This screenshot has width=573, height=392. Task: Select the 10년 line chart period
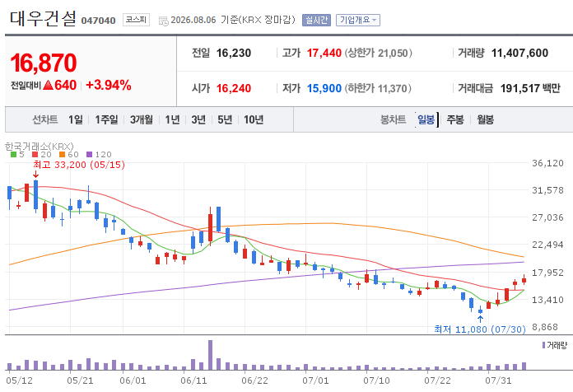point(254,119)
